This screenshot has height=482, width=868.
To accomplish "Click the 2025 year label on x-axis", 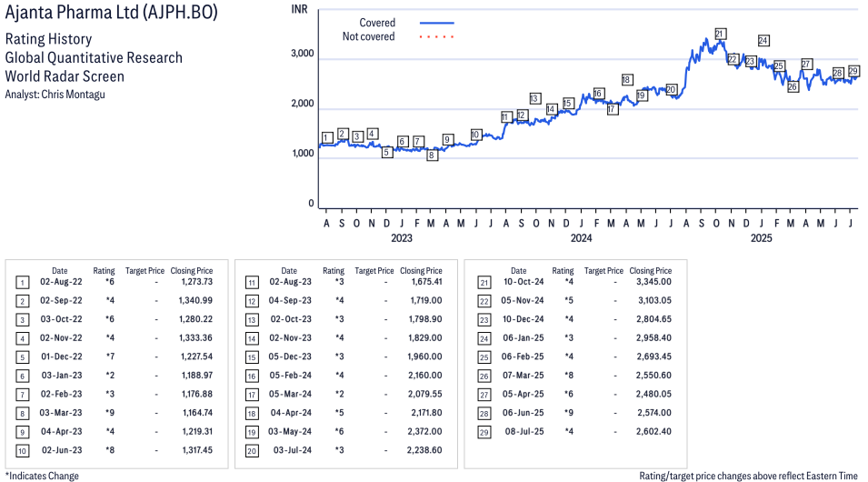I will [x=761, y=238].
